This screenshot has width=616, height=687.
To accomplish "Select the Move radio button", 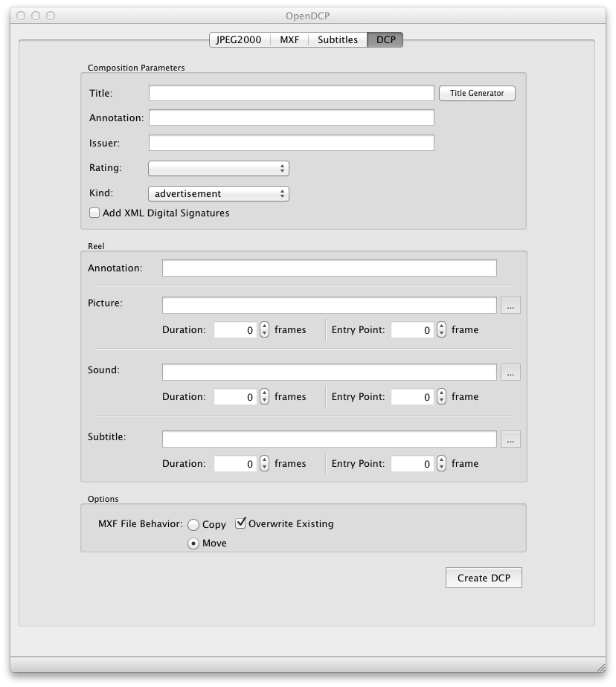I will coord(193,544).
